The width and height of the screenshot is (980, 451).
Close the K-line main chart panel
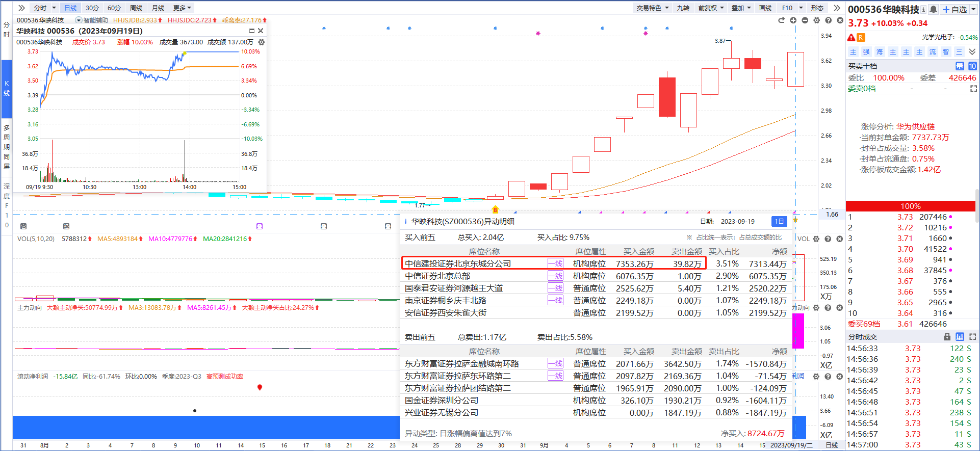click(x=840, y=20)
